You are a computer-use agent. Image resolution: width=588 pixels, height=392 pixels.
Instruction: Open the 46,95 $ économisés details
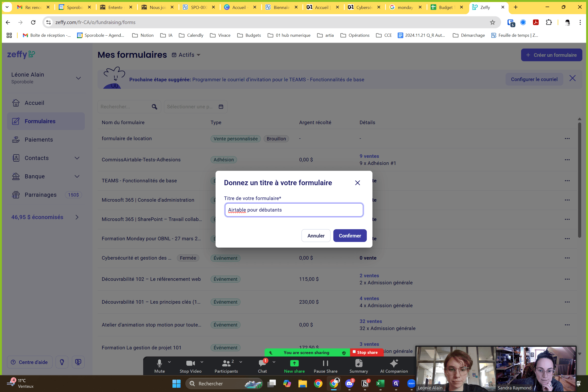pyautogui.click(x=45, y=217)
